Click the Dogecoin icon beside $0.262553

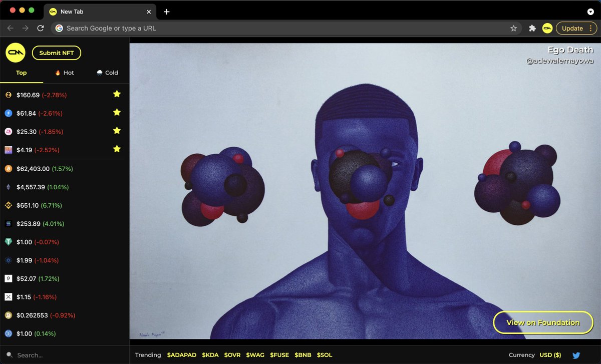[x=8, y=315]
